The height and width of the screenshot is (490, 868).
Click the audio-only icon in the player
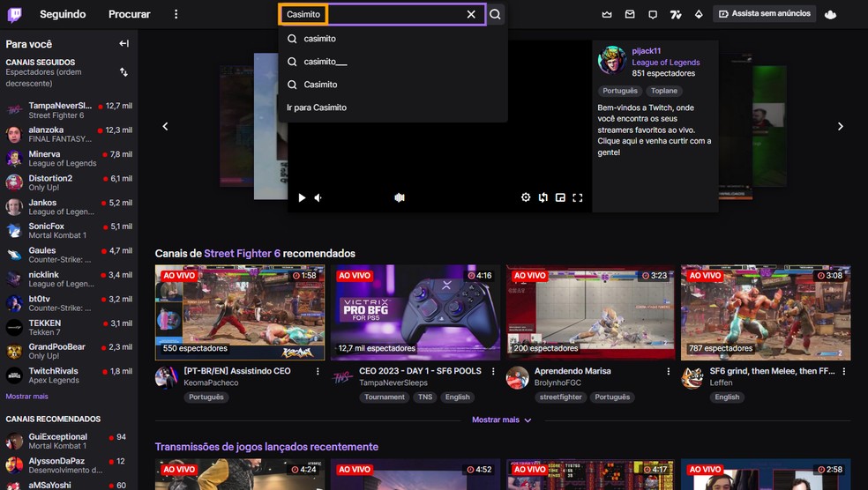point(400,197)
